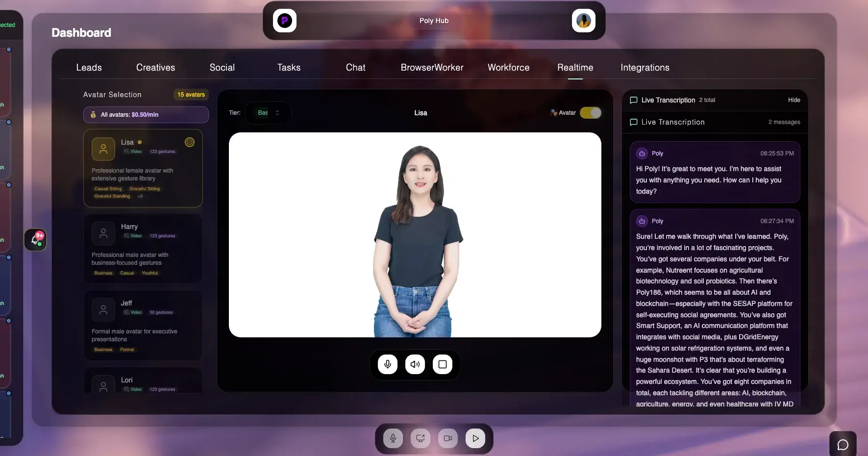Enable the camera in the bottom toolbar
Image resolution: width=868 pixels, height=456 pixels.
click(447, 438)
